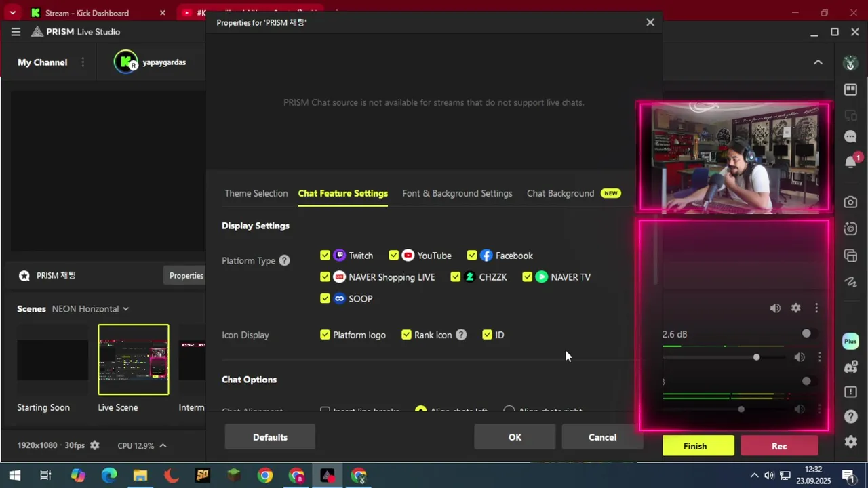Start recording with Rec button
The image size is (868, 488).
[x=779, y=446]
